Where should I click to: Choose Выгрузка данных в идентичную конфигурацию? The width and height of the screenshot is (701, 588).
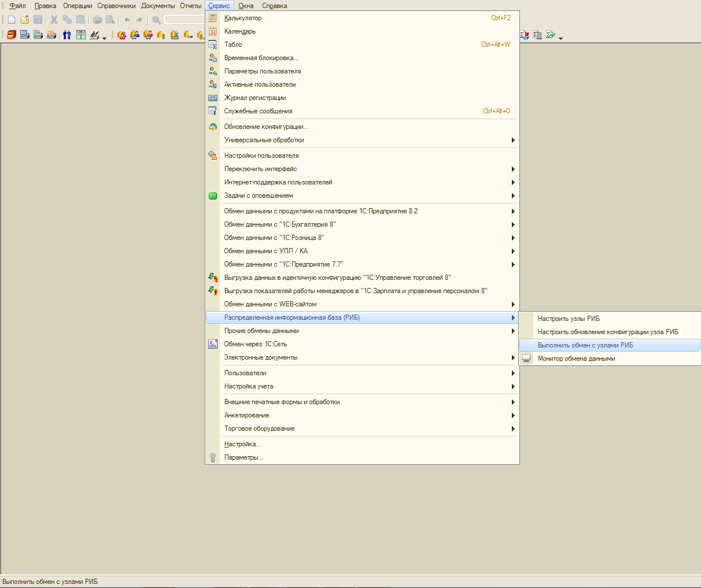362,278
